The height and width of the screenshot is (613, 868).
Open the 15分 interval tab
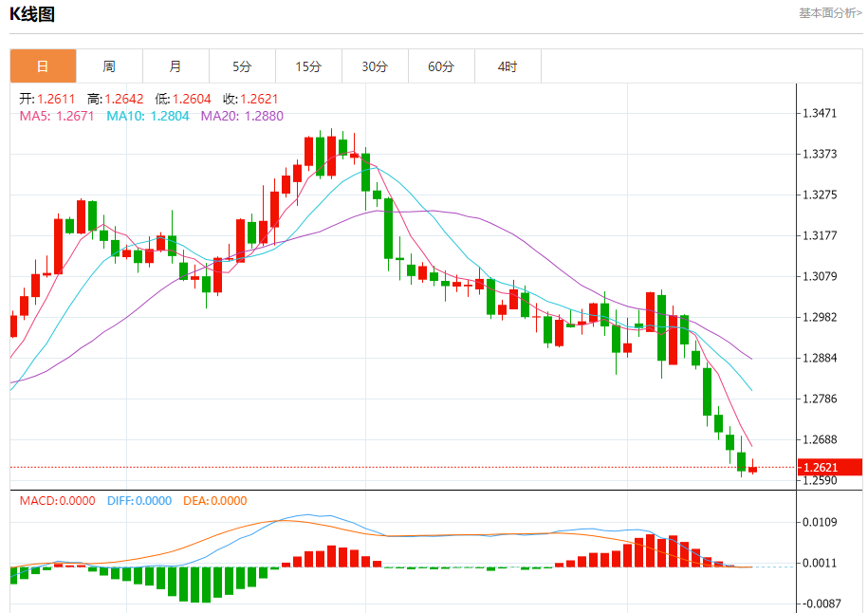(x=309, y=66)
